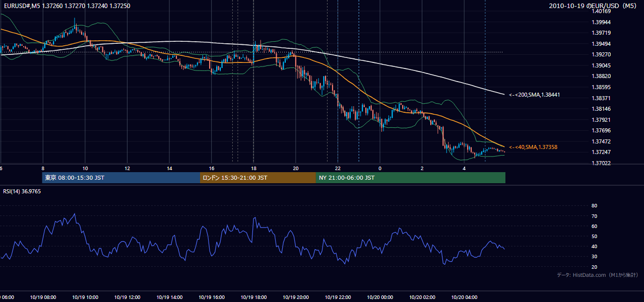Click the time axis label 10/20 04:00
This screenshot has height=302, width=644.
464,297
